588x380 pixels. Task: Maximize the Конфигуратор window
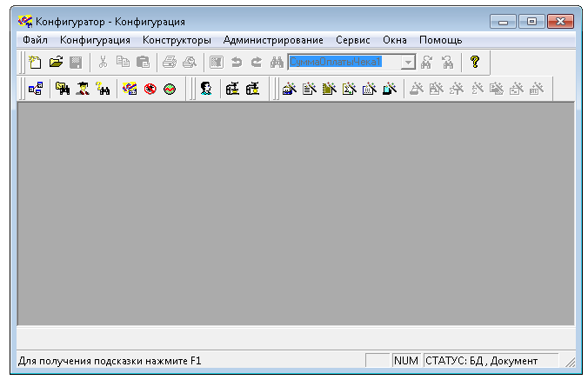tap(531, 22)
